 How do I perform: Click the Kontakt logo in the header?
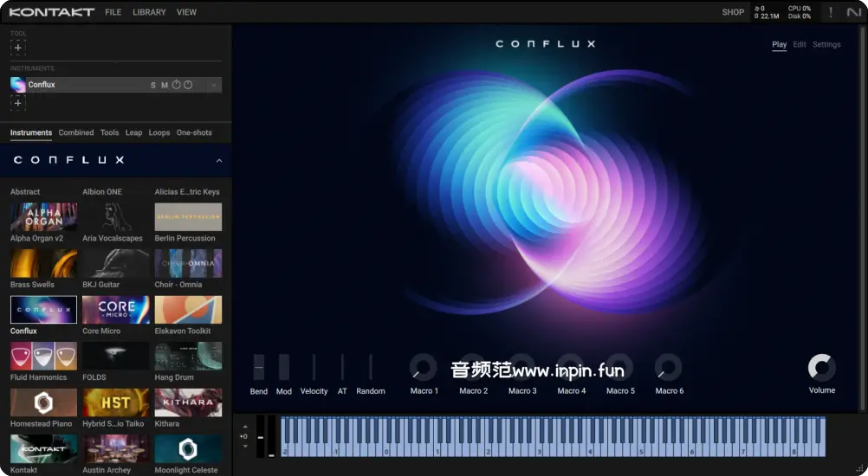(51, 11)
